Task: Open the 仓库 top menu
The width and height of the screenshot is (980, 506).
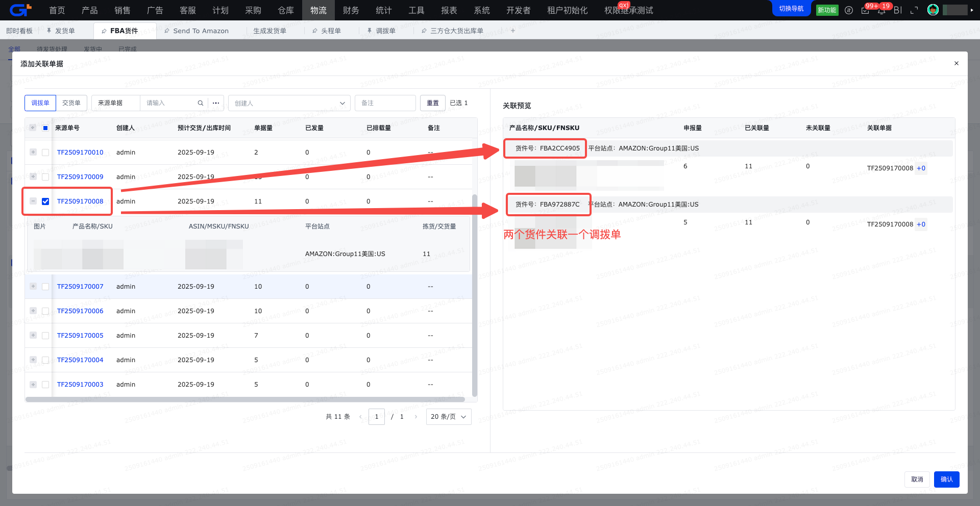Action: pyautogui.click(x=286, y=10)
